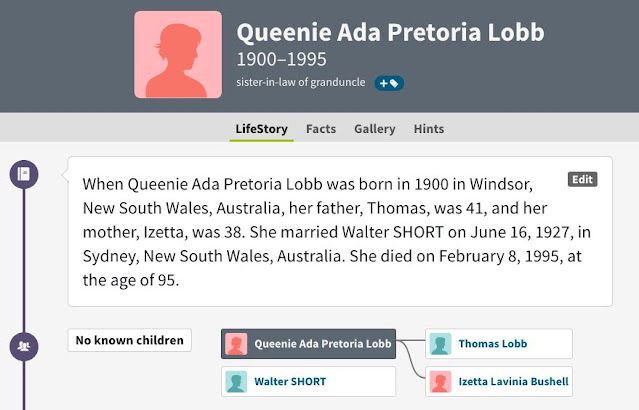Screen dimensions: 639x410
Task: Click Walter SHORT's male avatar icon
Action: point(236,381)
